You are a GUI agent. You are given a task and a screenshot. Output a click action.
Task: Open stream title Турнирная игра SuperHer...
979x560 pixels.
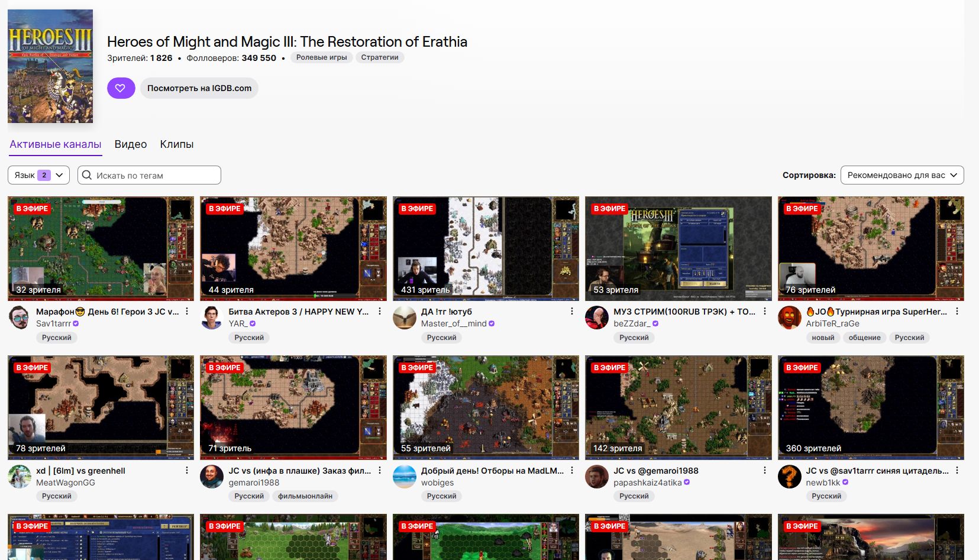tap(877, 312)
